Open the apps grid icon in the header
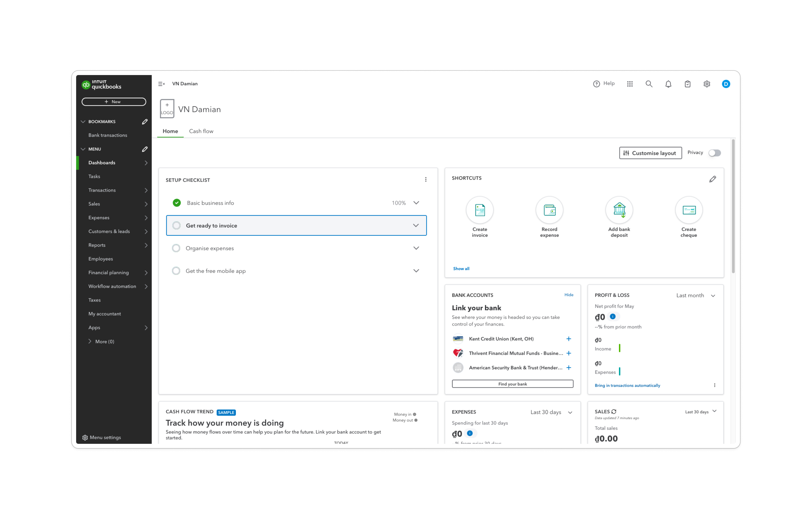 tap(630, 84)
